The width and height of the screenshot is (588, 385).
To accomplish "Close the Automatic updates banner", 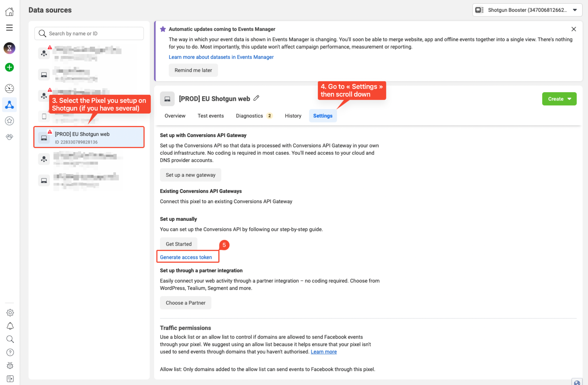I will (574, 29).
